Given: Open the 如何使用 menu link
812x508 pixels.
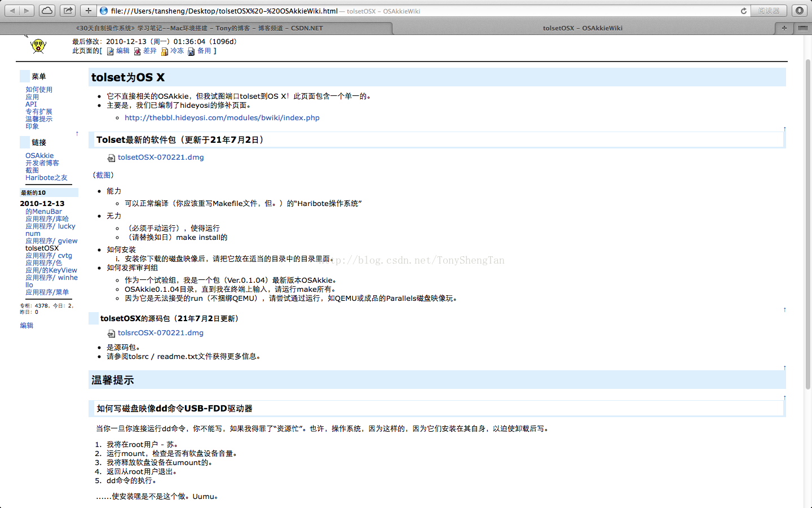Looking at the screenshot, I should tap(39, 90).
